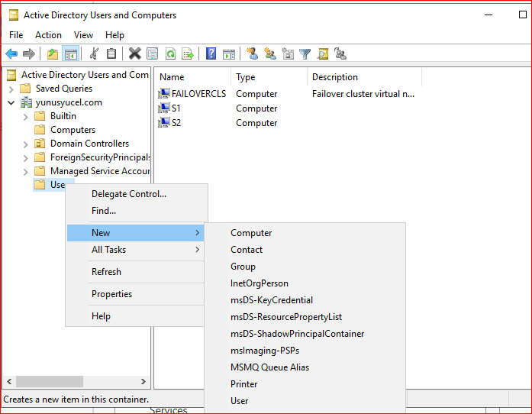Click the application icon in title bar
This screenshot has width=532, height=414.
[x=14, y=15]
